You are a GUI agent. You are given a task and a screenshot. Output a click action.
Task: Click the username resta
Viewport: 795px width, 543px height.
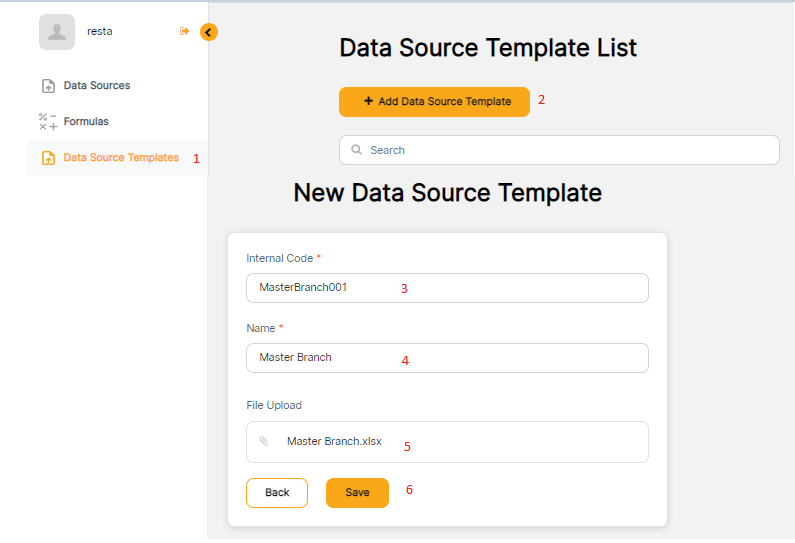(100, 32)
